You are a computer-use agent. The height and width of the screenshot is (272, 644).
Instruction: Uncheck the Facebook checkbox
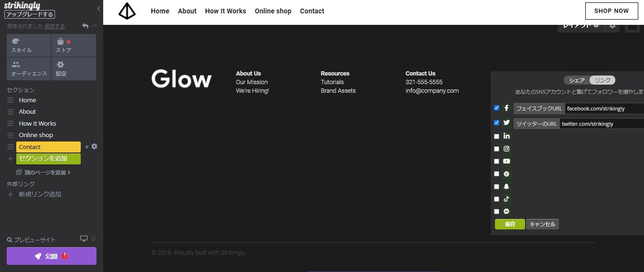tap(496, 108)
